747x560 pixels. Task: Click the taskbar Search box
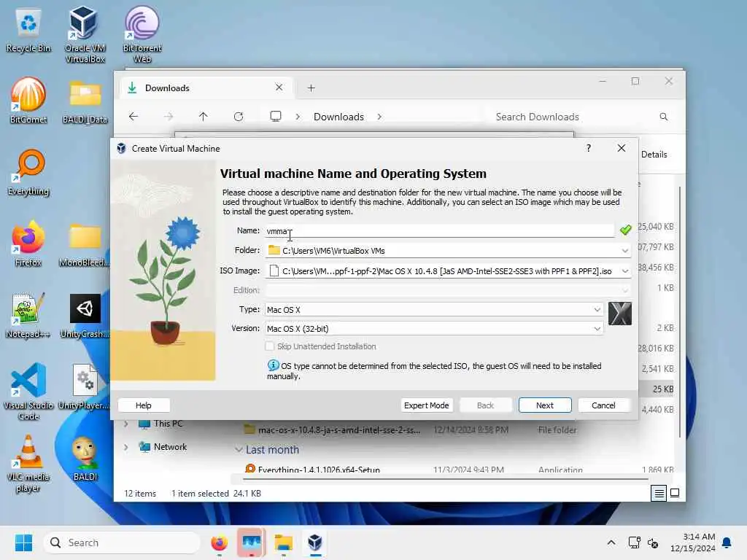coord(122,542)
